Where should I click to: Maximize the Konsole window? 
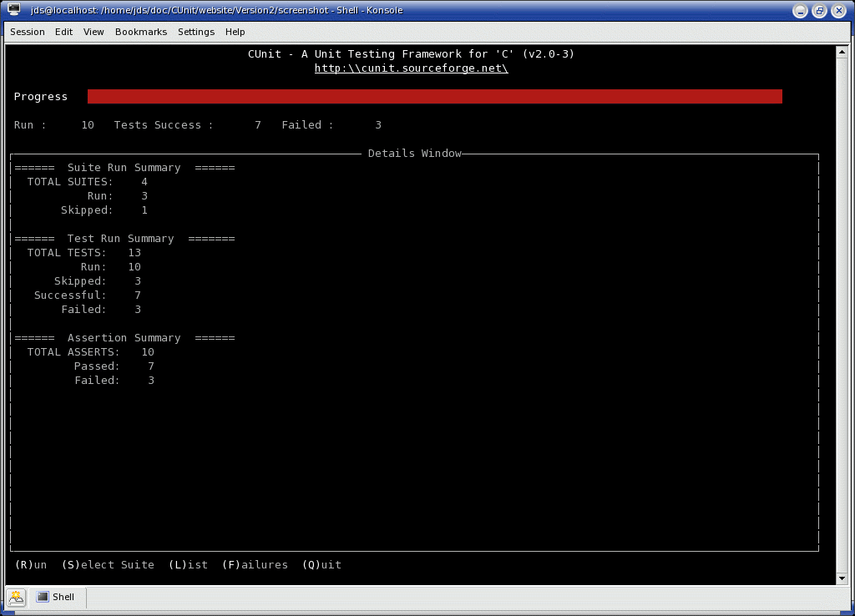click(x=819, y=10)
